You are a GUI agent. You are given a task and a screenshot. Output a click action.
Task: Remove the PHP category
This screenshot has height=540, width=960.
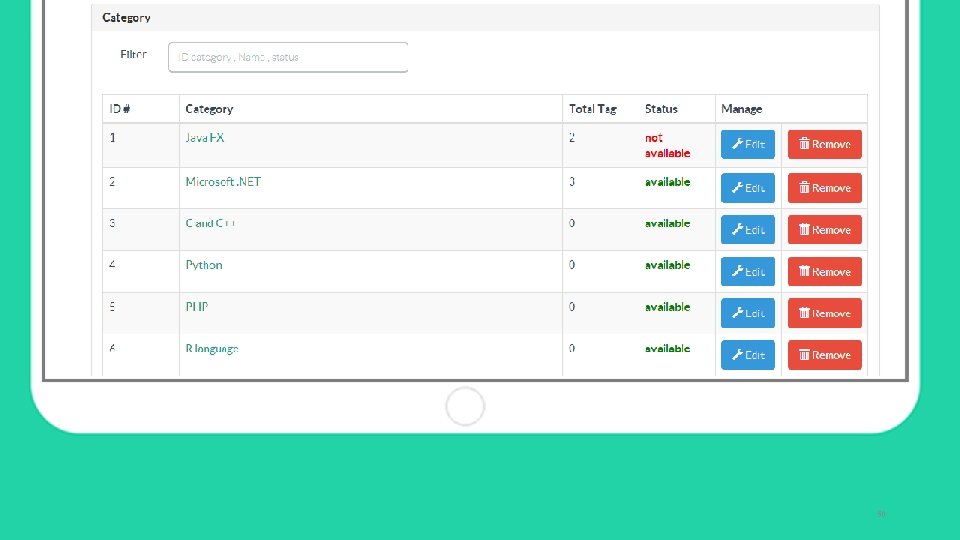825,313
